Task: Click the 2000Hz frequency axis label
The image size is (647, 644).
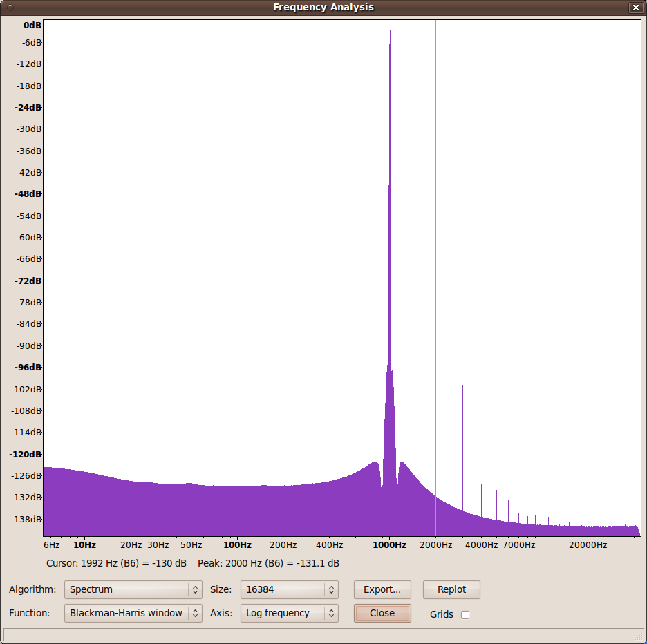Action: click(x=435, y=545)
